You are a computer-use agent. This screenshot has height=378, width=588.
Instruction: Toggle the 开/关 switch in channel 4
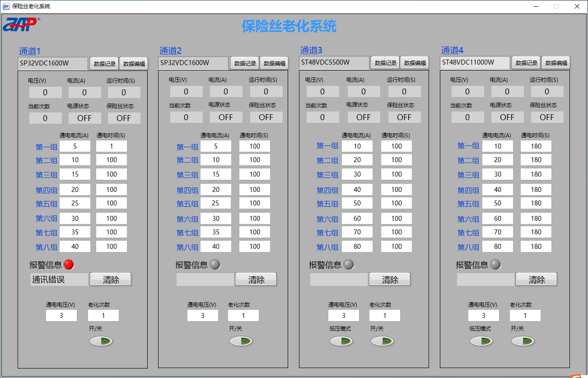(x=523, y=341)
